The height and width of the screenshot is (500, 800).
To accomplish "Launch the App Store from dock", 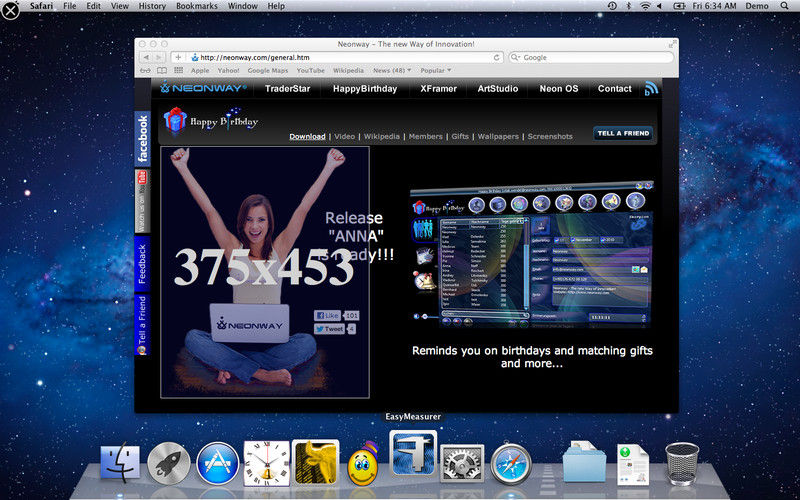I will coord(217,463).
